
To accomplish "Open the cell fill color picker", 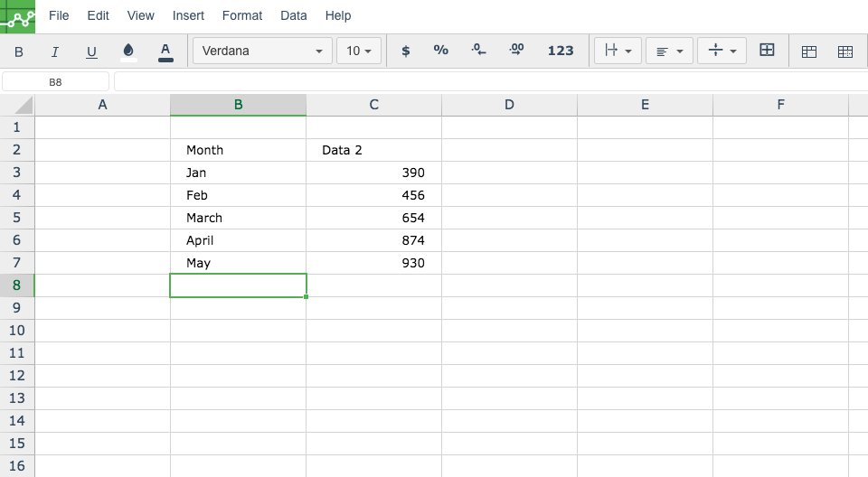I will [128, 51].
